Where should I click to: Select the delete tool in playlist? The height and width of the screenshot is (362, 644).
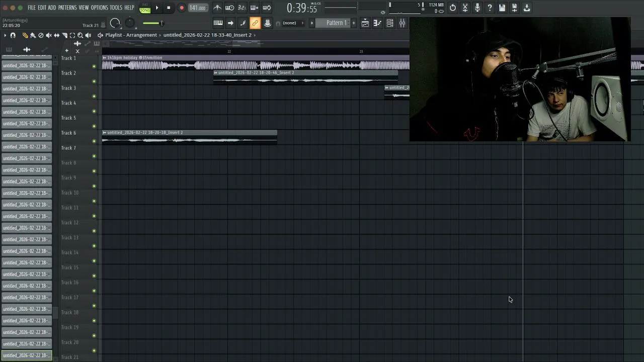41,35
